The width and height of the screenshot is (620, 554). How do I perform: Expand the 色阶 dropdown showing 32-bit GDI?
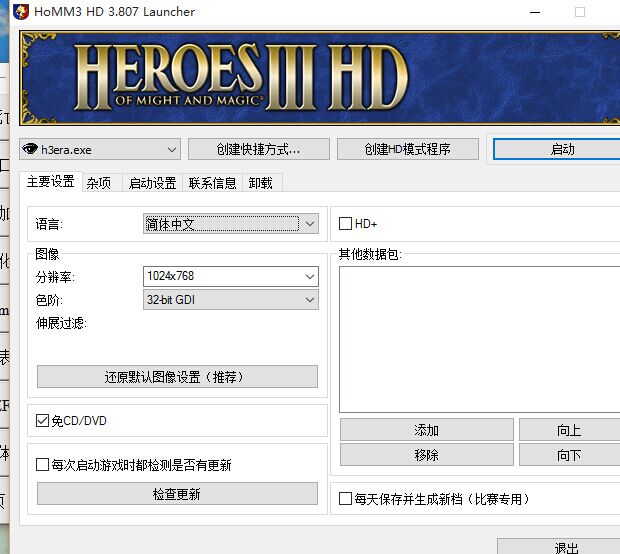pyautogui.click(x=231, y=300)
